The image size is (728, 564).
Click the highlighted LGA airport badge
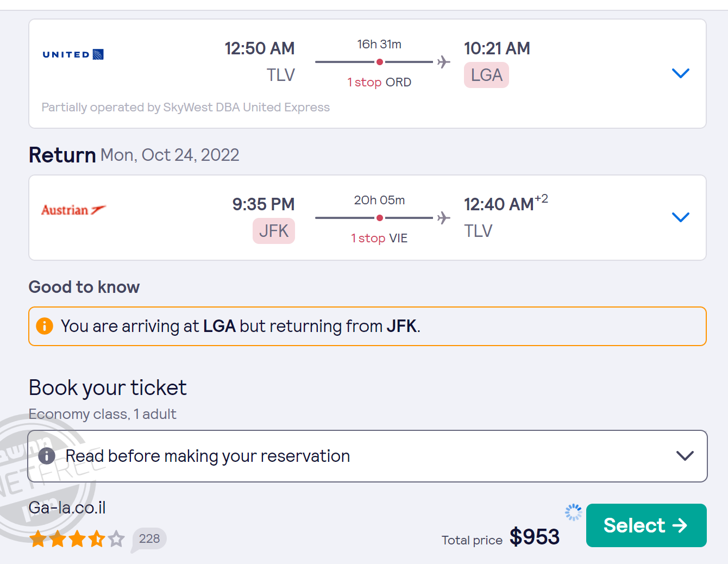coord(486,75)
